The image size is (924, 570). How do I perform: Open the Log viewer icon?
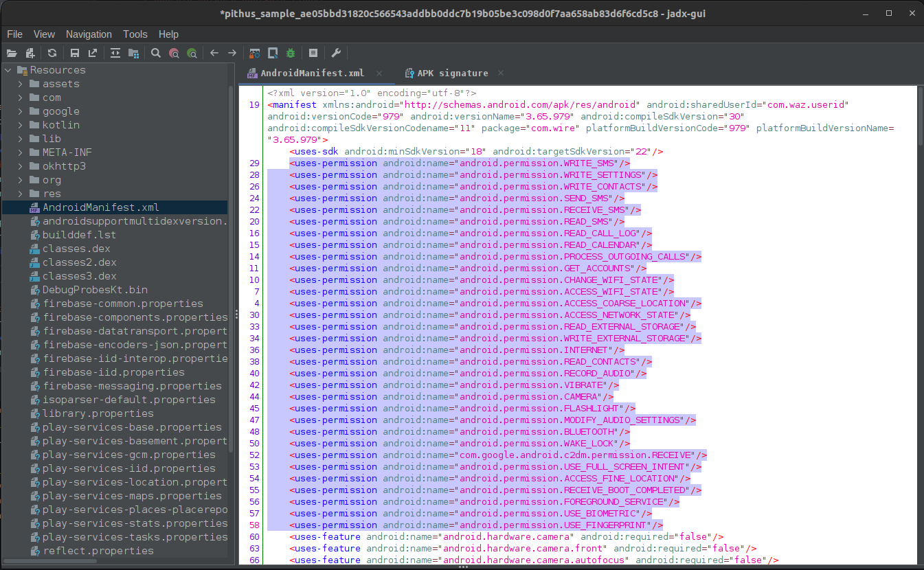tap(313, 53)
